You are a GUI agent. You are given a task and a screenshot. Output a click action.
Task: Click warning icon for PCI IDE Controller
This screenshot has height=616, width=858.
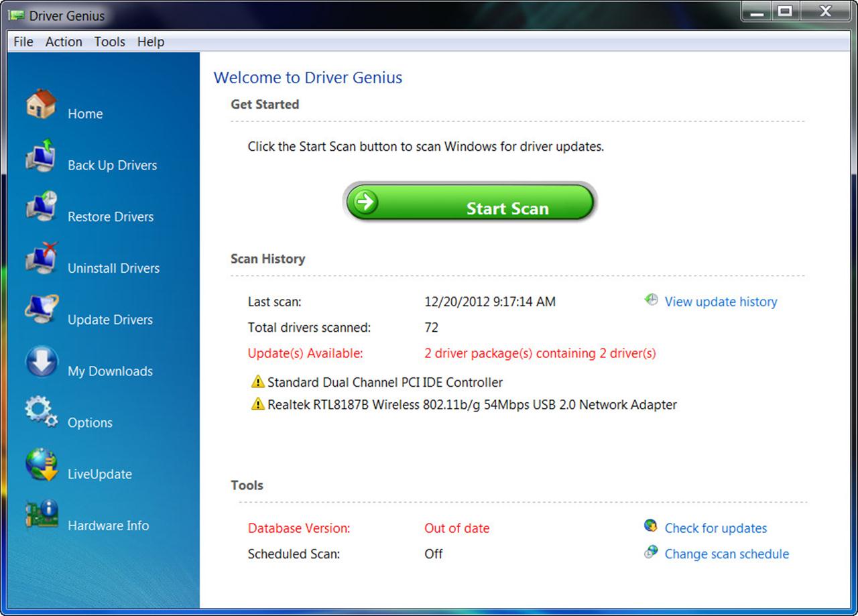point(257,382)
